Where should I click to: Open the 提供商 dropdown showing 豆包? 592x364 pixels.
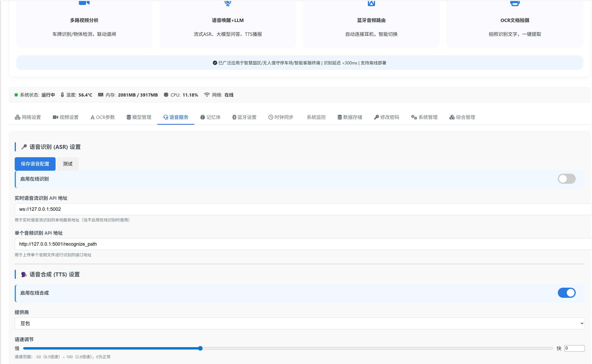click(x=299, y=323)
